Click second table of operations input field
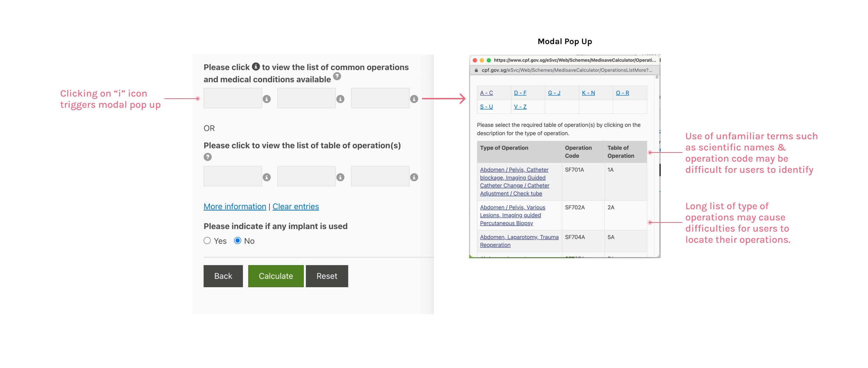The height and width of the screenshot is (368, 868). (307, 176)
